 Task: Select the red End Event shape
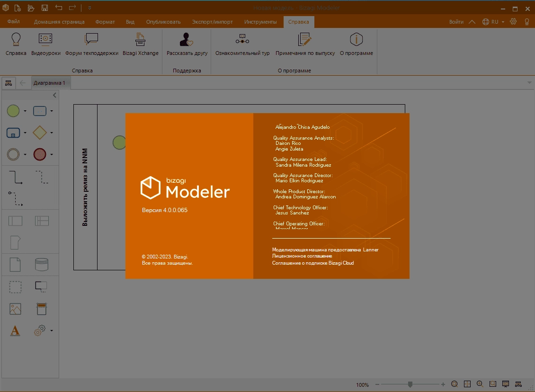click(x=40, y=154)
